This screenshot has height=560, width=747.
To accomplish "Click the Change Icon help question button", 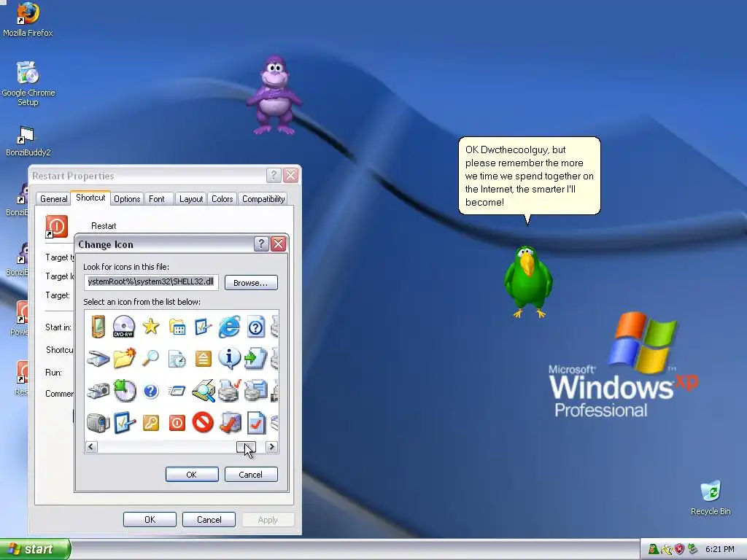I will pos(261,244).
